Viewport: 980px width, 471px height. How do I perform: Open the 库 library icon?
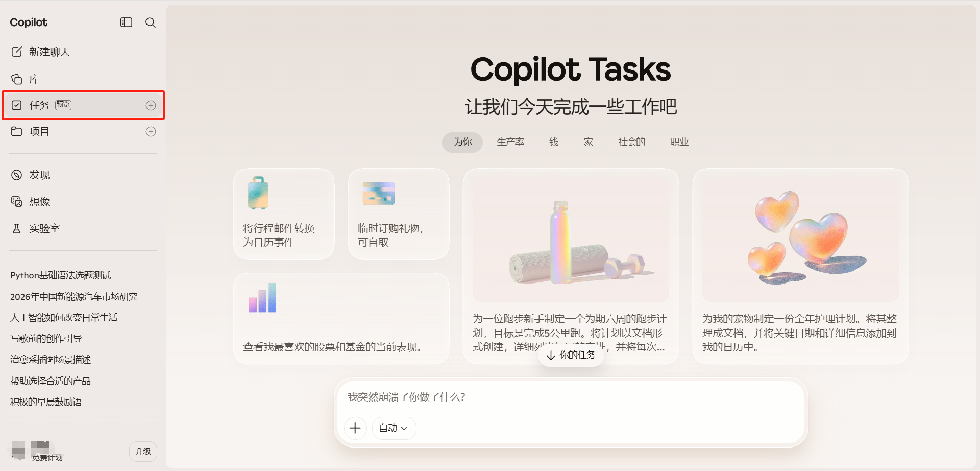click(17, 79)
